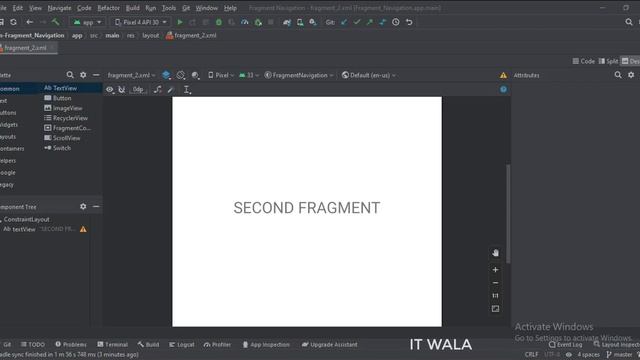Open the Terminal tool window
The image size is (640, 360).
113,344
